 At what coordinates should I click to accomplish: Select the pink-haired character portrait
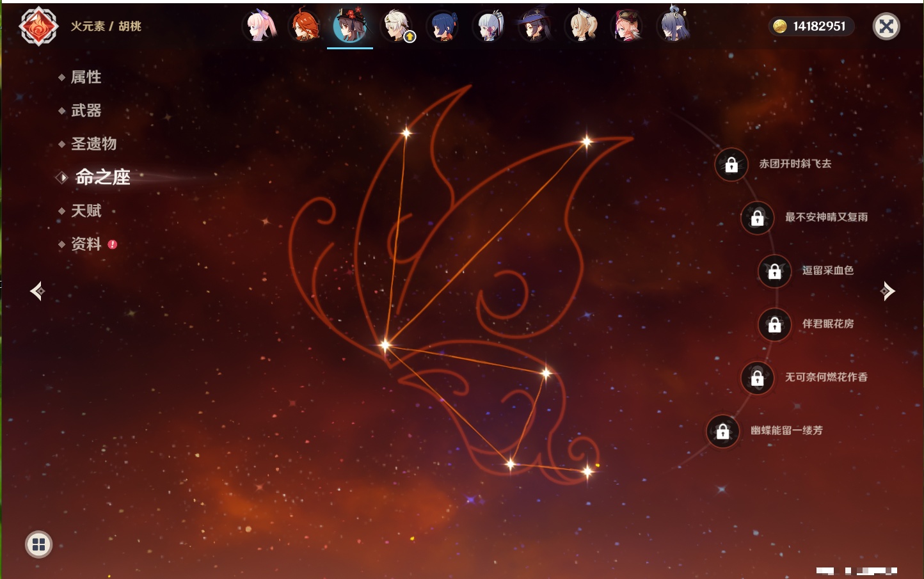point(259,26)
